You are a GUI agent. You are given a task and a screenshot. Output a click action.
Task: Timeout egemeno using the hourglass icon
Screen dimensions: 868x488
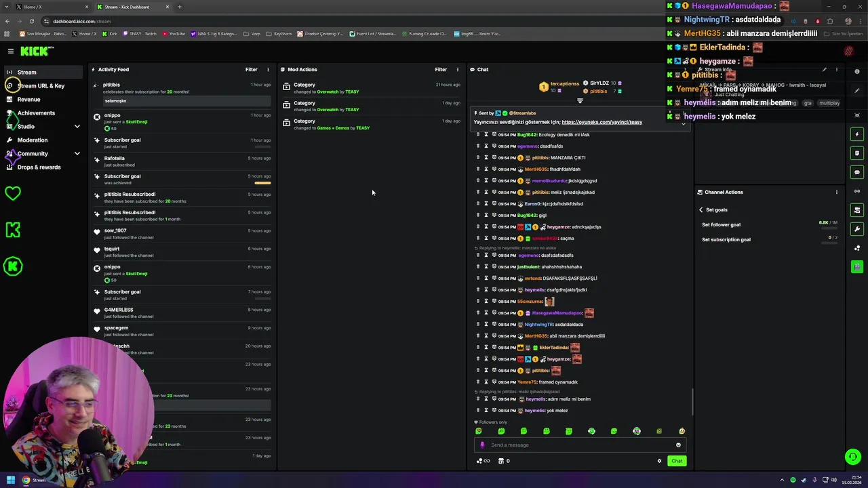pos(486,146)
